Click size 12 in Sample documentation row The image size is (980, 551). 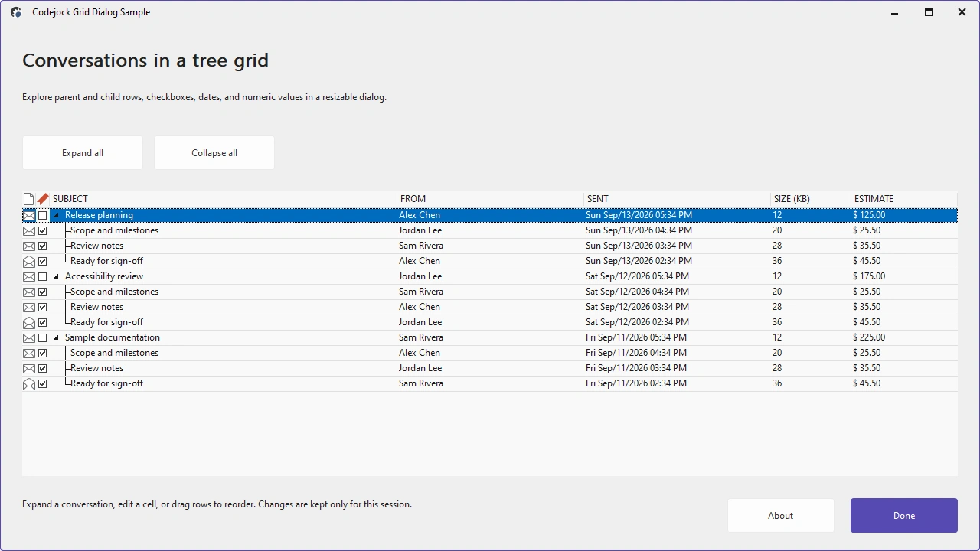coord(777,337)
